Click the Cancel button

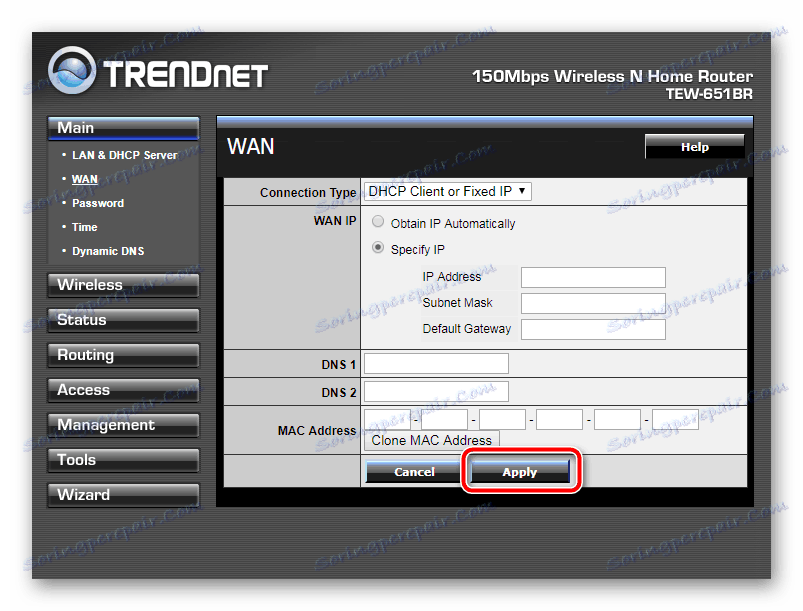tap(414, 472)
